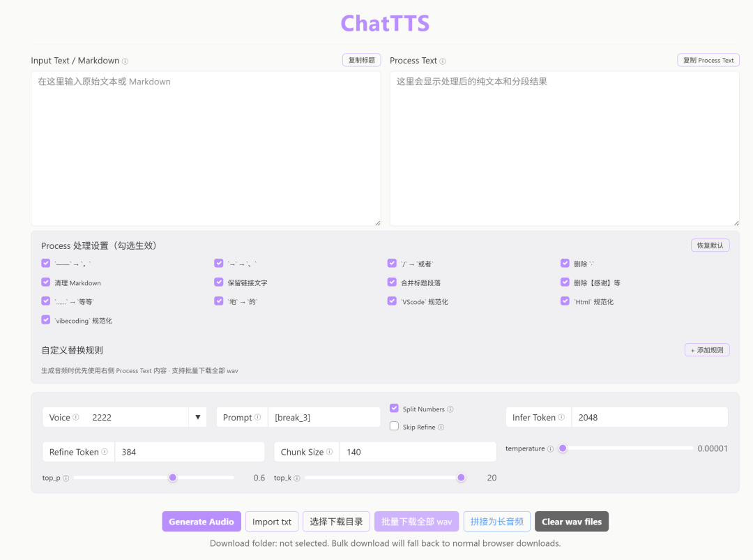Click 复制标题 button above input text
The width and height of the screenshot is (753, 560).
tap(362, 60)
